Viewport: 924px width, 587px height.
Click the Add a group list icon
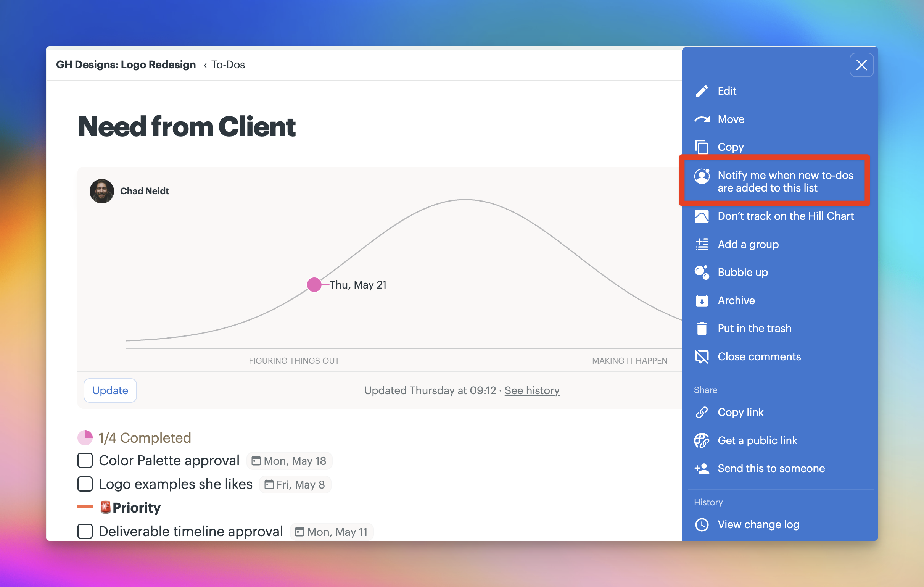click(702, 244)
